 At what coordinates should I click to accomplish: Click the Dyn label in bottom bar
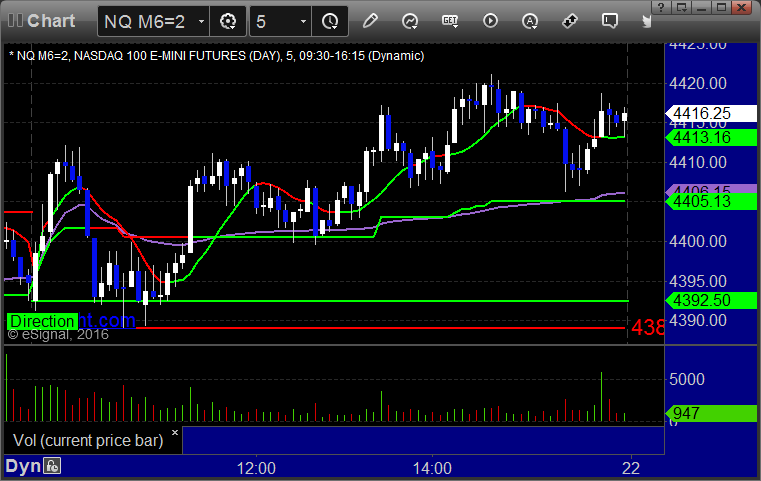[x=23, y=466]
